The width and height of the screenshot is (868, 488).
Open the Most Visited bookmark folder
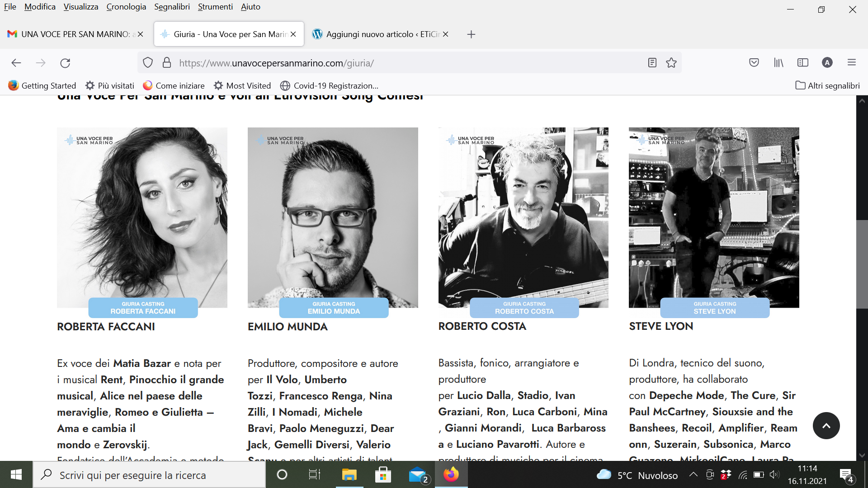click(242, 85)
